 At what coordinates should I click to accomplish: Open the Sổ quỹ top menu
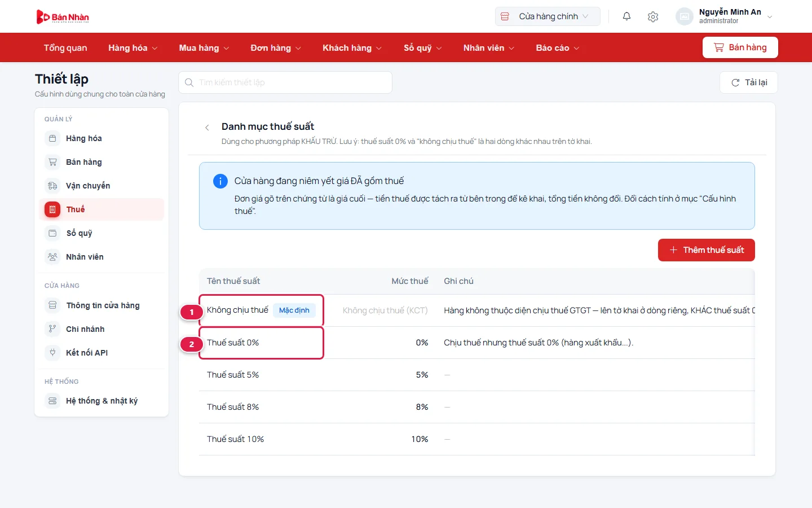(422, 48)
